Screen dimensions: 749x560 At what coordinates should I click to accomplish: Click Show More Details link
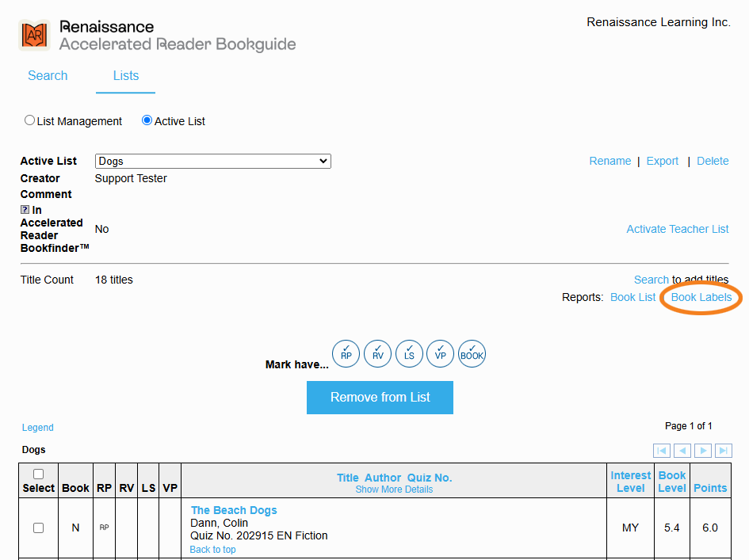point(394,490)
